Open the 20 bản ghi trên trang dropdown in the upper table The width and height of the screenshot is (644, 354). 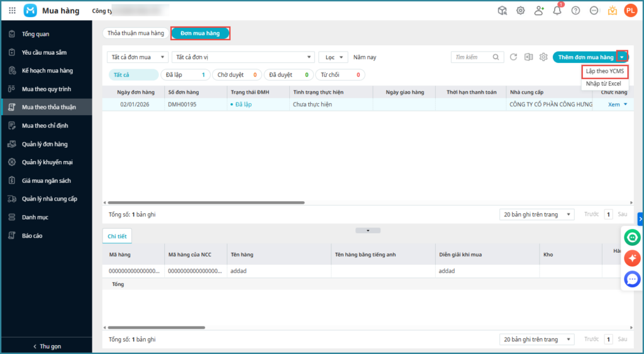click(536, 214)
